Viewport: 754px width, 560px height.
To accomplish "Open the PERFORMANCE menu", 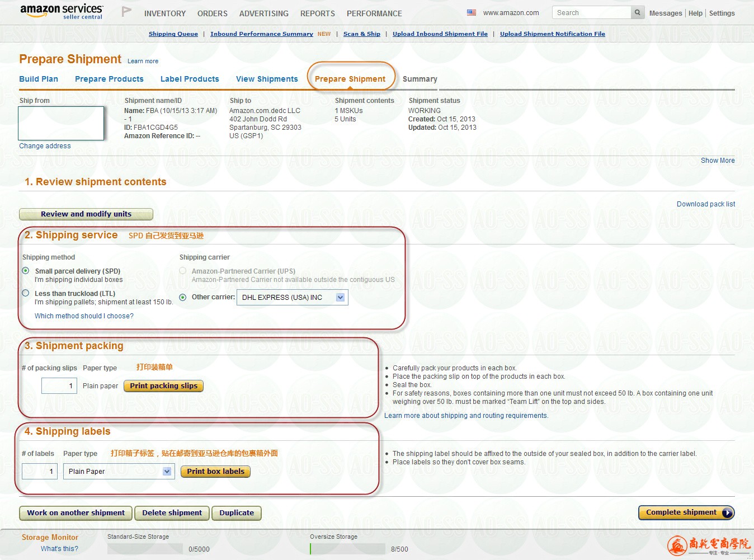I will tap(374, 13).
